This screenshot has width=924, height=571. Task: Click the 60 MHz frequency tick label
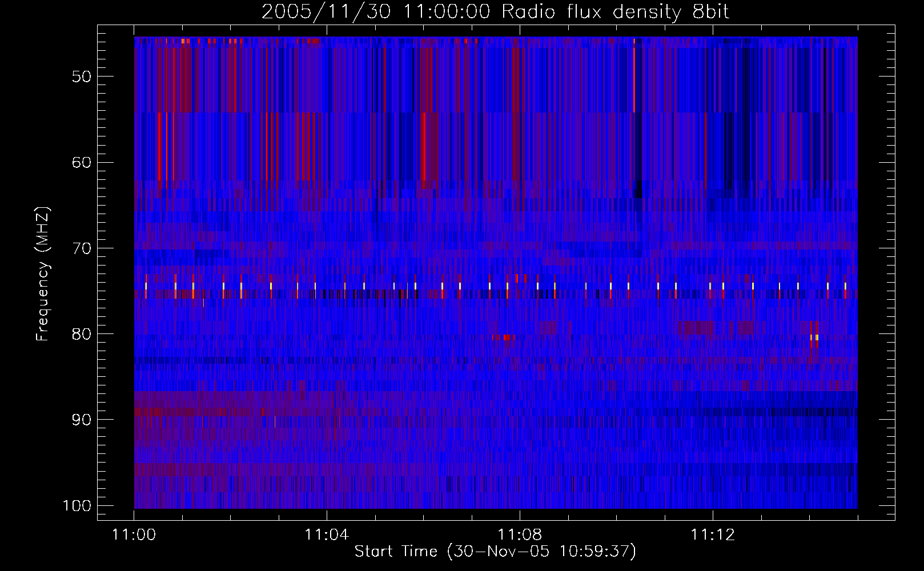tap(82, 162)
